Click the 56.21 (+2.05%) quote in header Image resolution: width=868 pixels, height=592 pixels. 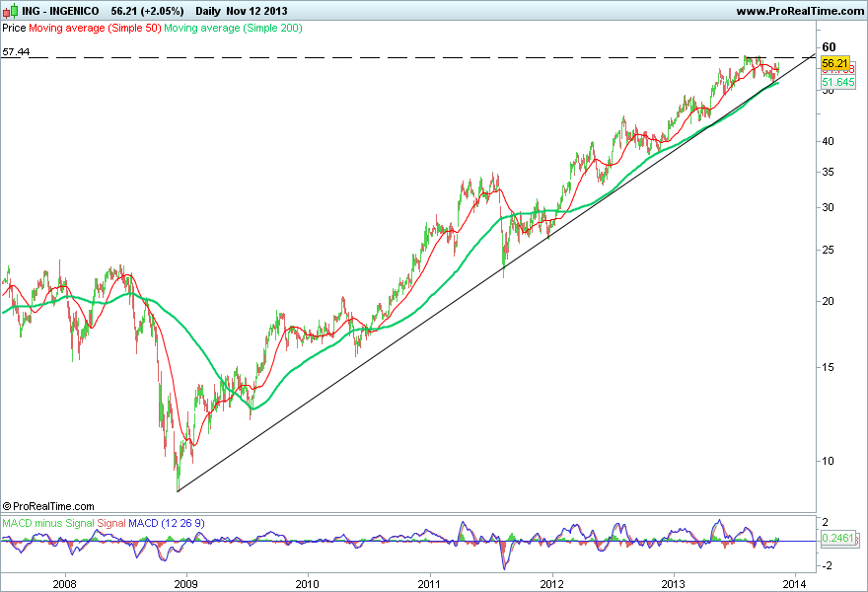[147, 11]
